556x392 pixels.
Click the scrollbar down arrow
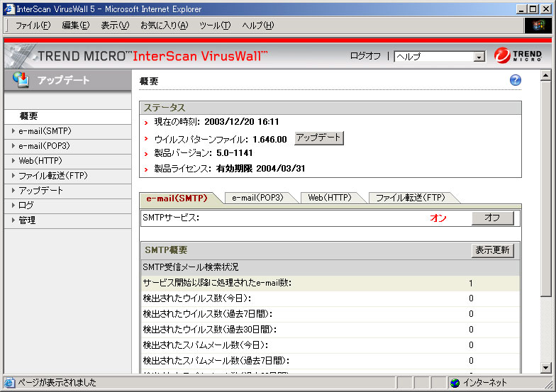[546, 368]
